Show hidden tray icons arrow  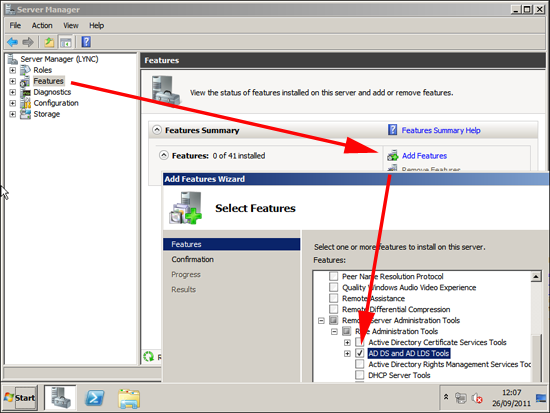pos(446,397)
